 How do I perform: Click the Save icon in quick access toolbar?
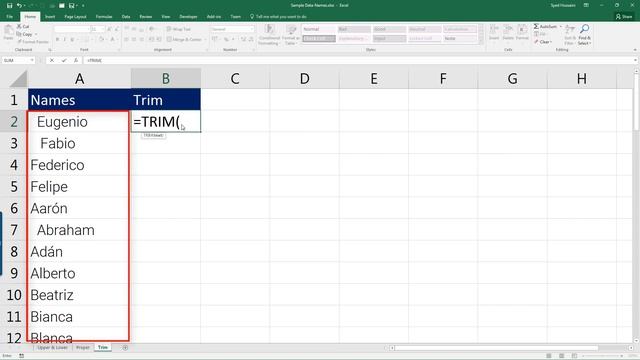tap(9, 5)
